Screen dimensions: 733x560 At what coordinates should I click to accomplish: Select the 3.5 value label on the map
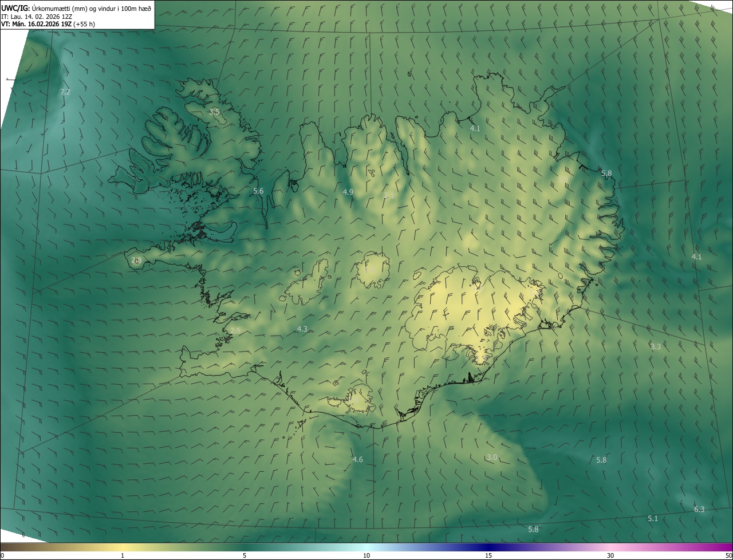214,112
